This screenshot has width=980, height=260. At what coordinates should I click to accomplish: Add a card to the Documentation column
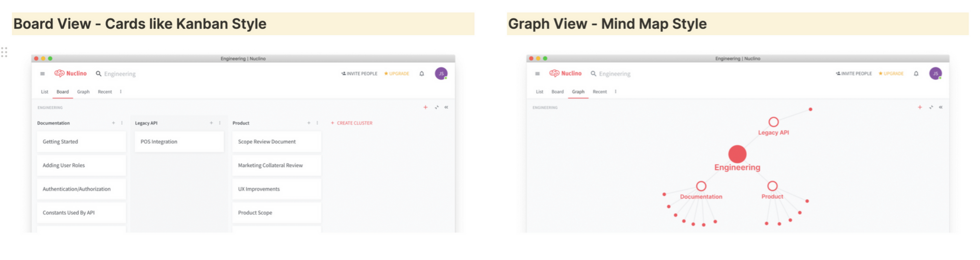coord(113,123)
